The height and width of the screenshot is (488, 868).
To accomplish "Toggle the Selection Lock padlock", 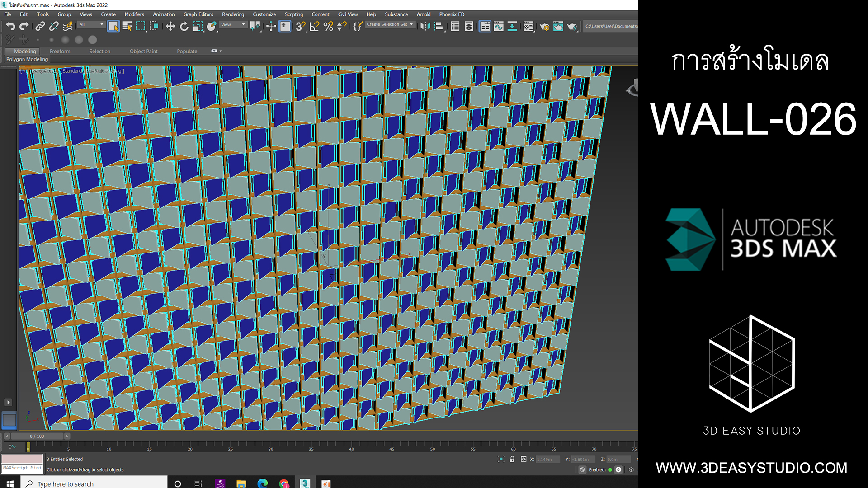I will [512, 459].
